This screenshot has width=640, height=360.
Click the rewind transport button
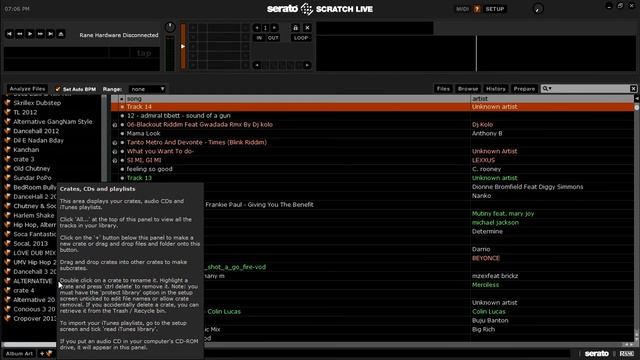click(x=20, y=34)
